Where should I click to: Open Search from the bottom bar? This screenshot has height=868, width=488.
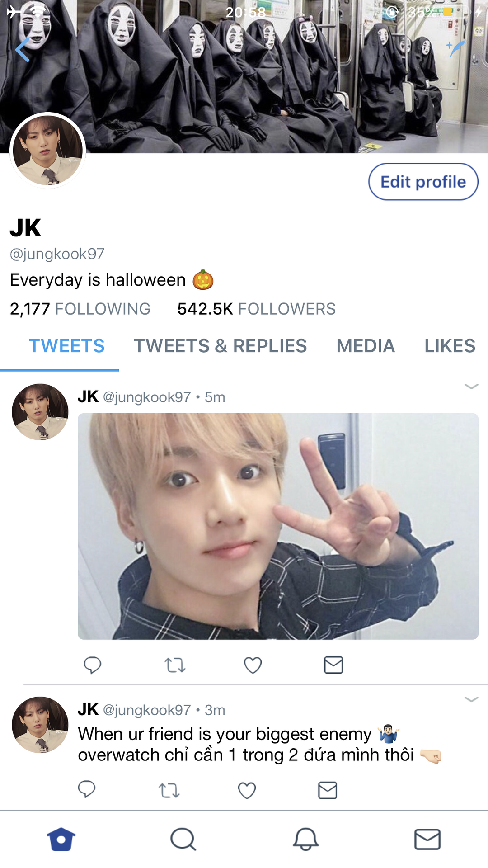tap(183, 840)
